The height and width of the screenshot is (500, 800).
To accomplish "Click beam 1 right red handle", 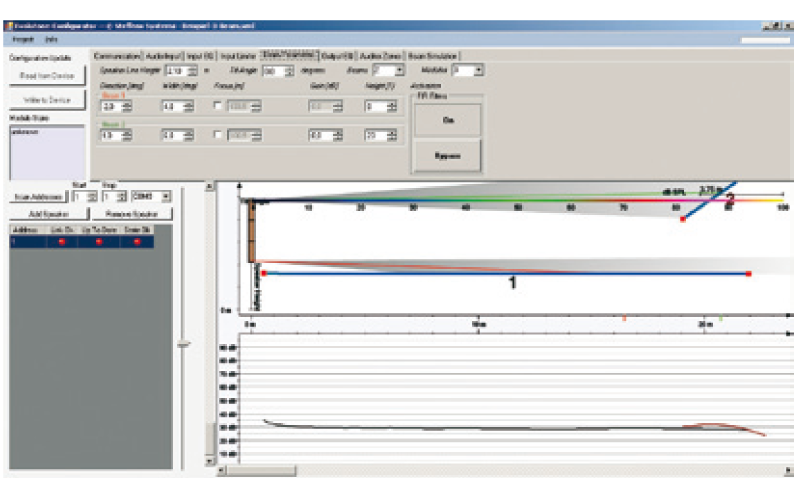I will [x=748, y=274].
